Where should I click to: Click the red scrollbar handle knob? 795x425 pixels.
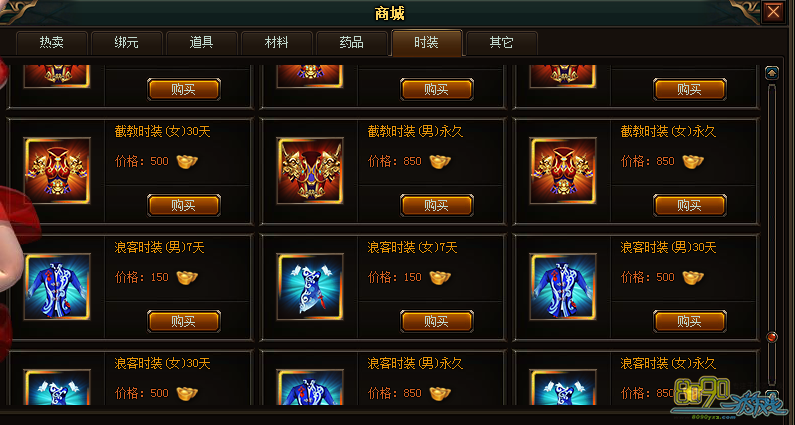tap(772, 337)
